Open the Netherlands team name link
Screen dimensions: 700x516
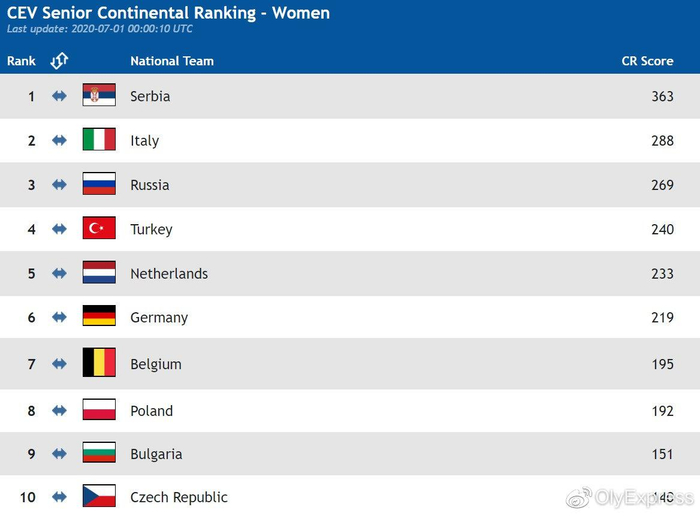pyautogui.click(x=169, y=273)
